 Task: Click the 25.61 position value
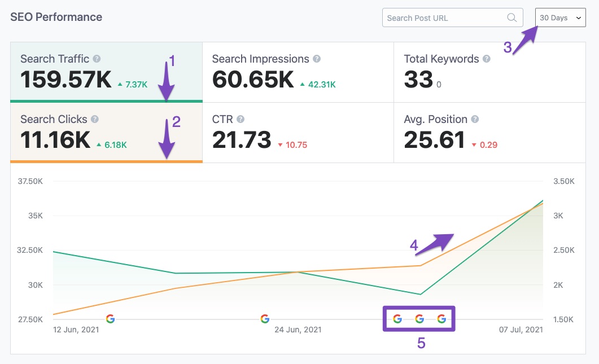click(434, 140)
